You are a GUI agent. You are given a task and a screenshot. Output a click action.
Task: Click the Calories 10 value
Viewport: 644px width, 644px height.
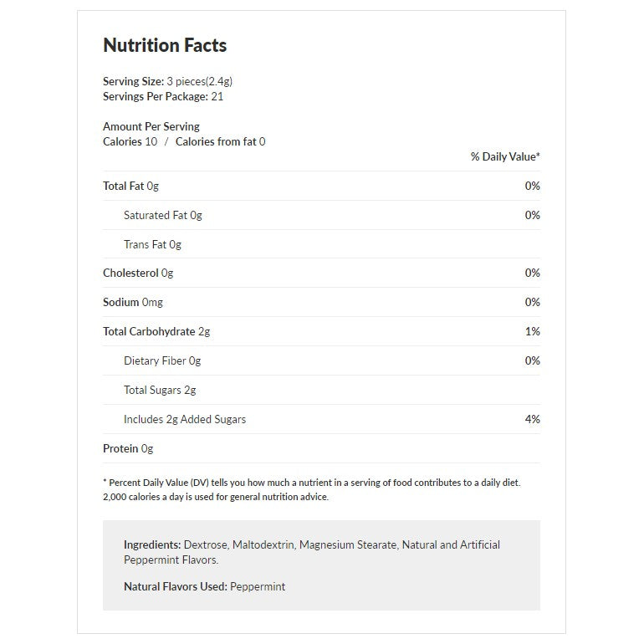(130, 141)
